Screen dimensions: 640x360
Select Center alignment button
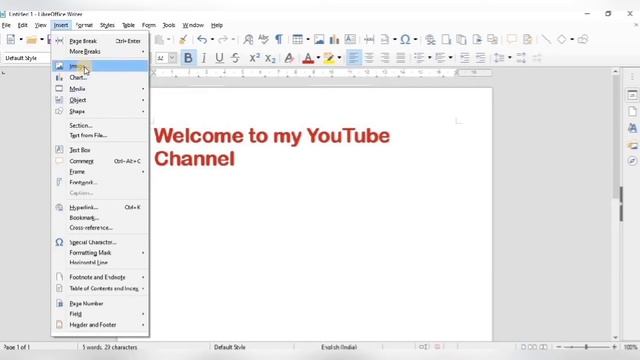tap(369, 58)
